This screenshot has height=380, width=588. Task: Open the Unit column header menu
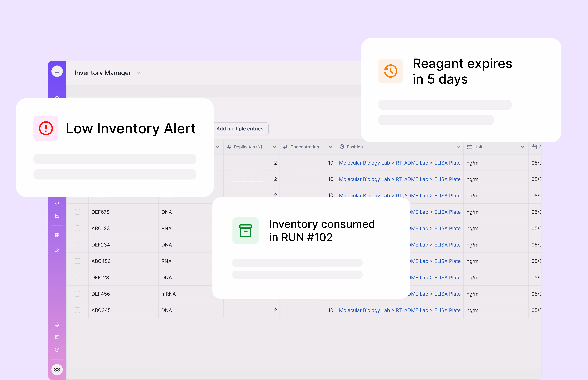pyautogui.click(x=522, y=147)
